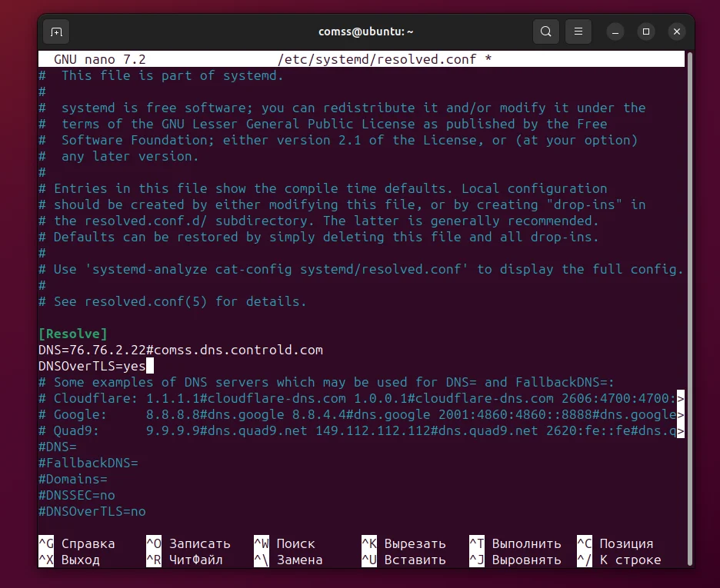Click the comss@ubuntu window title
This screenshot has width=720, height=588.
click(x=366, y=32)
